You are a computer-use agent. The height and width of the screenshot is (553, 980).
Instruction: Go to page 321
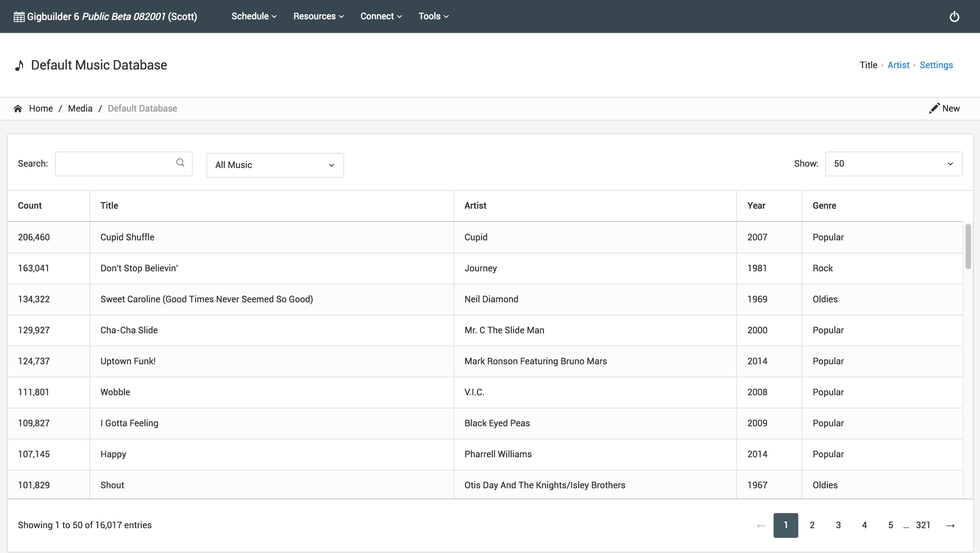(x=923, y=525)
